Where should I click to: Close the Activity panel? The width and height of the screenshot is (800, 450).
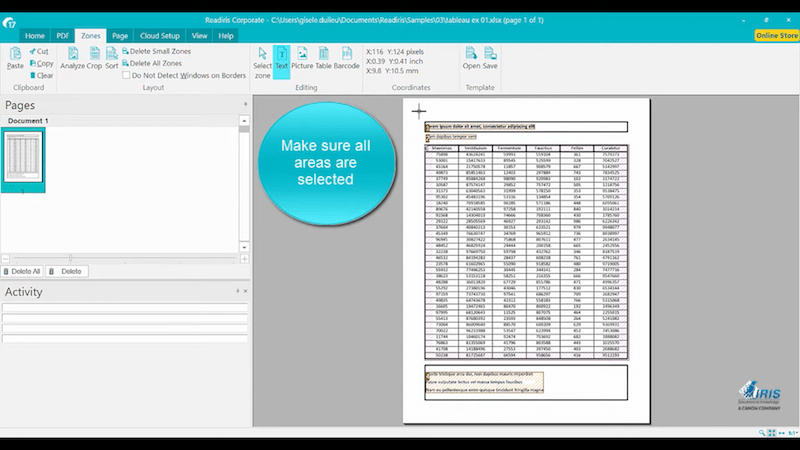pyautogui.click(x=245, y=291)
